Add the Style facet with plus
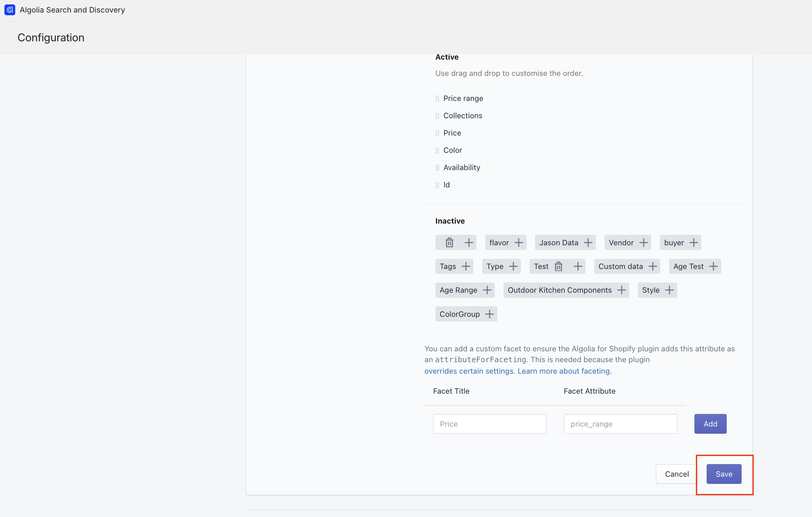This screenshot has width=812, height=517. click(669, 290)
